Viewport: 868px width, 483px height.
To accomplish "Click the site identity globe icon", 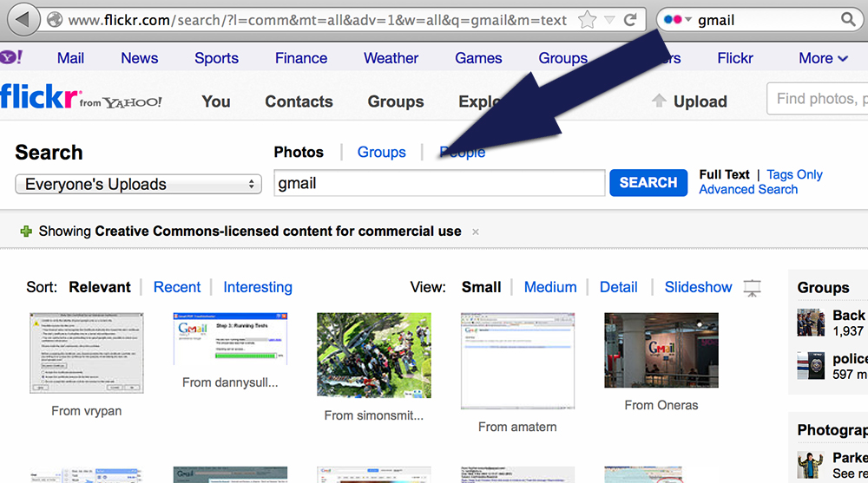I will coord(54,20).
